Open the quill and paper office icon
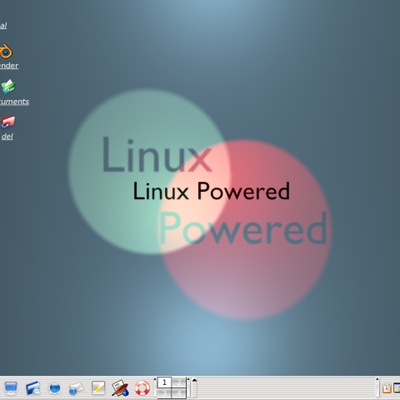Image resolution: width=400 pixels, height=400 pixels. tap(120, 388)
